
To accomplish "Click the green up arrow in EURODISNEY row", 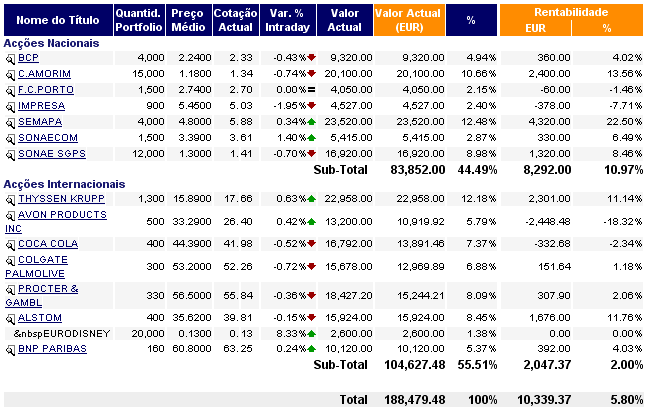I will 312,333.
